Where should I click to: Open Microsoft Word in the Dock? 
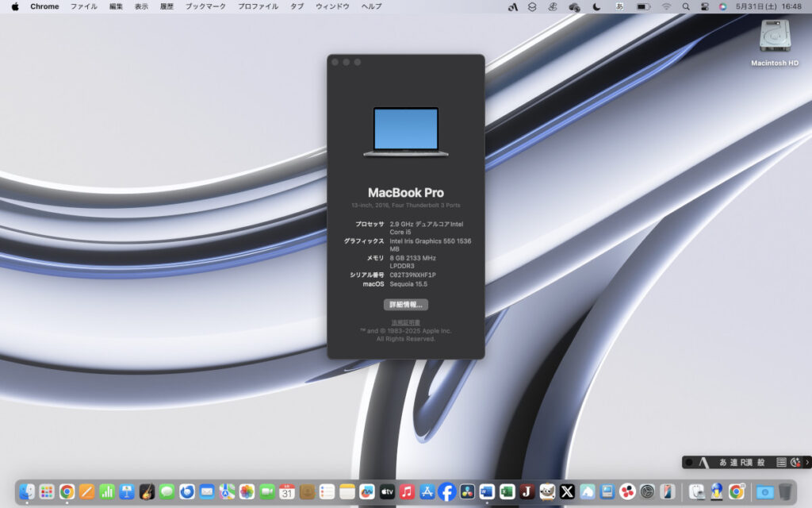pos(488,491)
